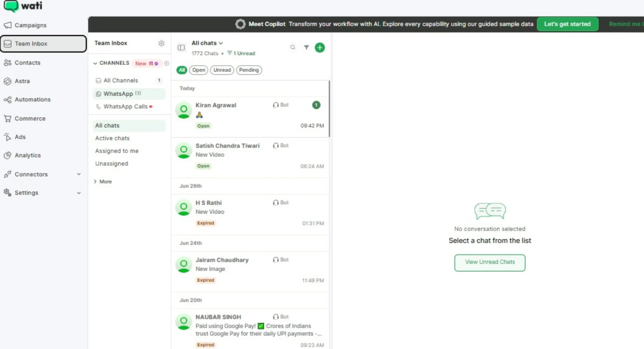644x349 pixels.
Task: Click unread badge on Kiran Agrawal chat
Action: coord(316,105)
